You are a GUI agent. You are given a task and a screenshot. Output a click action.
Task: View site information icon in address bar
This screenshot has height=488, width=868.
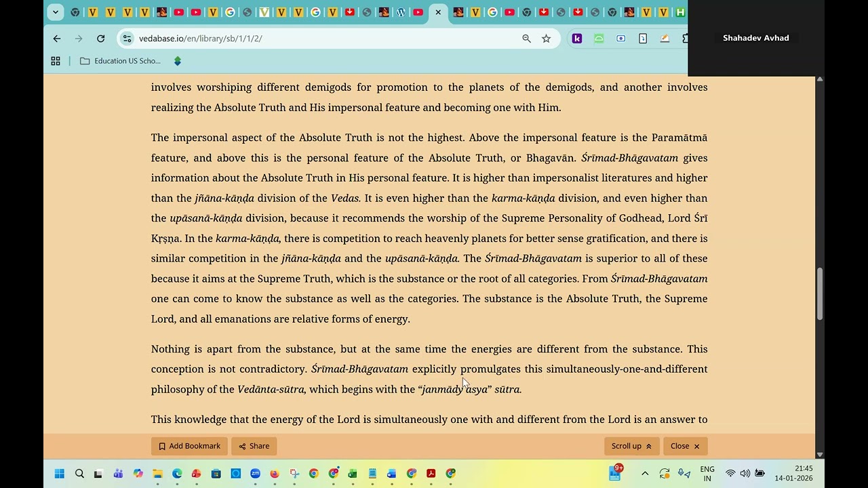click(127, 39)
